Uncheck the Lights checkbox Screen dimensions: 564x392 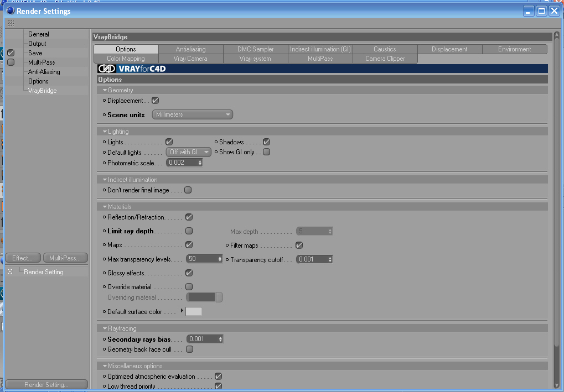coord(169,142)
